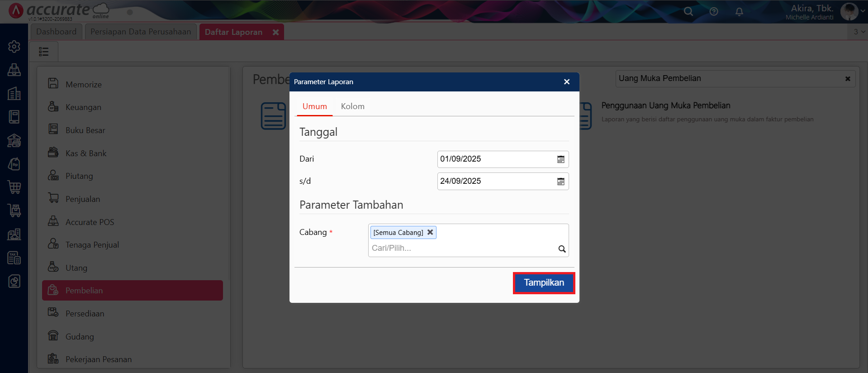This screenshot has width=868, height=373.
Task: Select Kas & Bank report category
Action: click(x=86, y=153)
